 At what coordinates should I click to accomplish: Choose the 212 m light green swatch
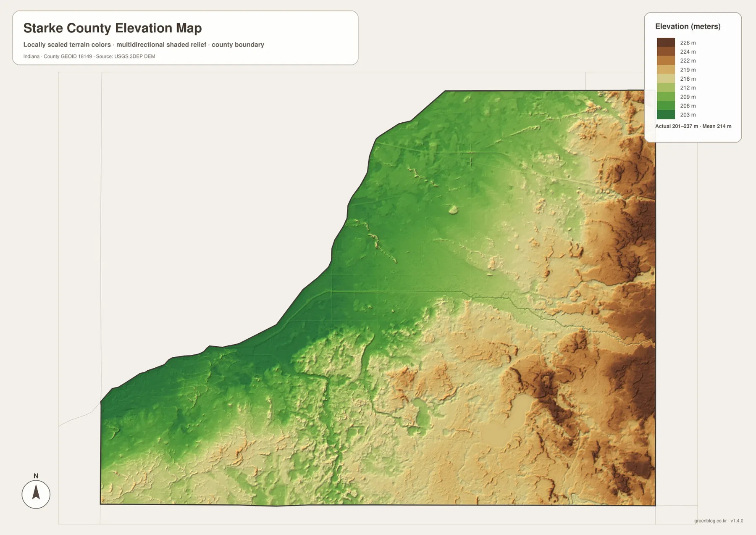666,87
